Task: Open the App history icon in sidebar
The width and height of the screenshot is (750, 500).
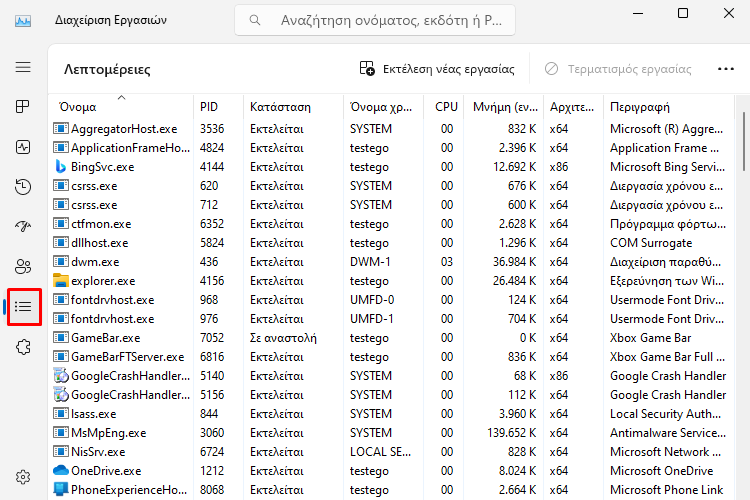Action: coord(23,187)
